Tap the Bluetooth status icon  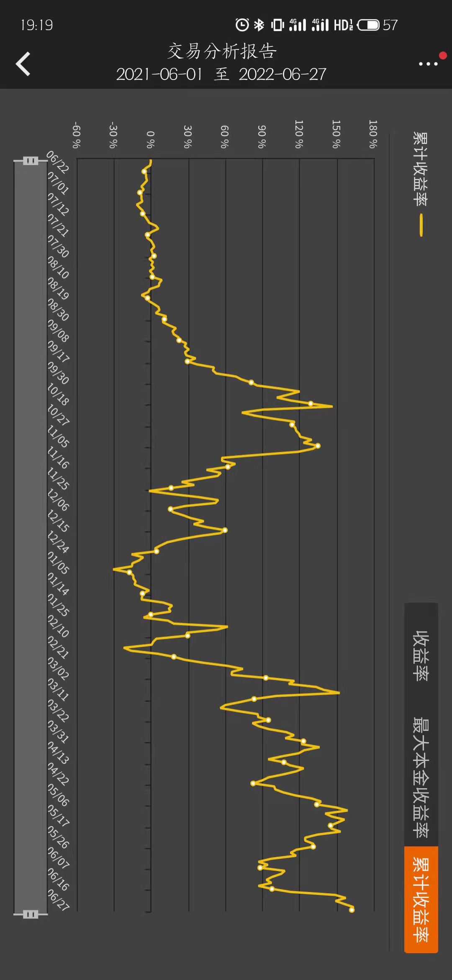tap(259, 25)
